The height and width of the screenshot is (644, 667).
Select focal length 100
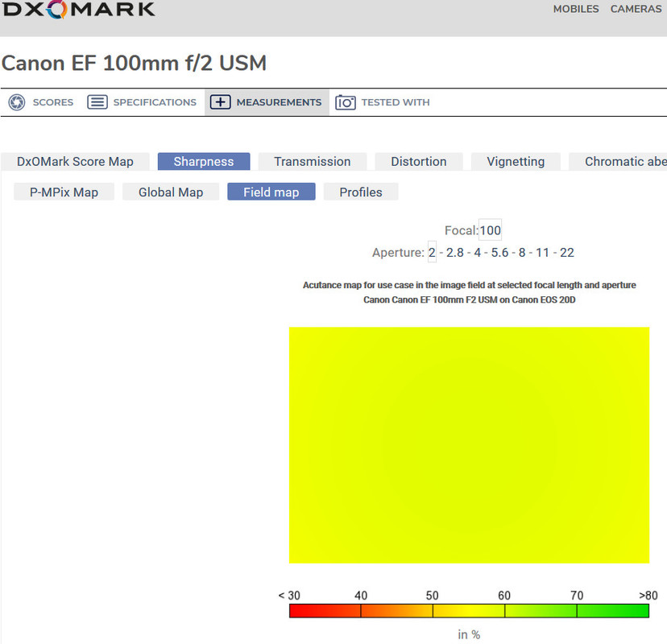coord(490,230)
